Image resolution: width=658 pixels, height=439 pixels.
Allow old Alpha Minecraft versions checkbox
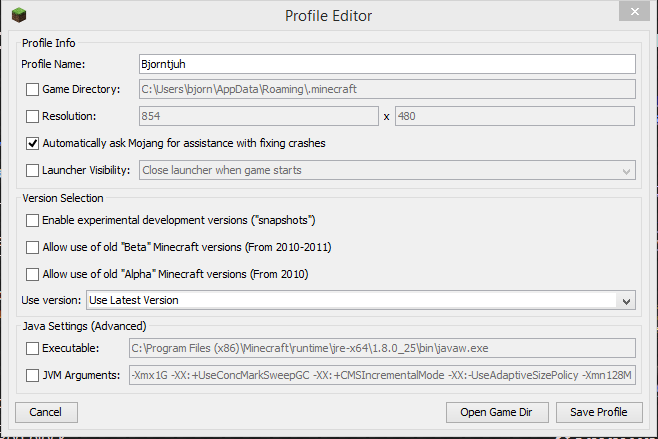coord(32,274)
